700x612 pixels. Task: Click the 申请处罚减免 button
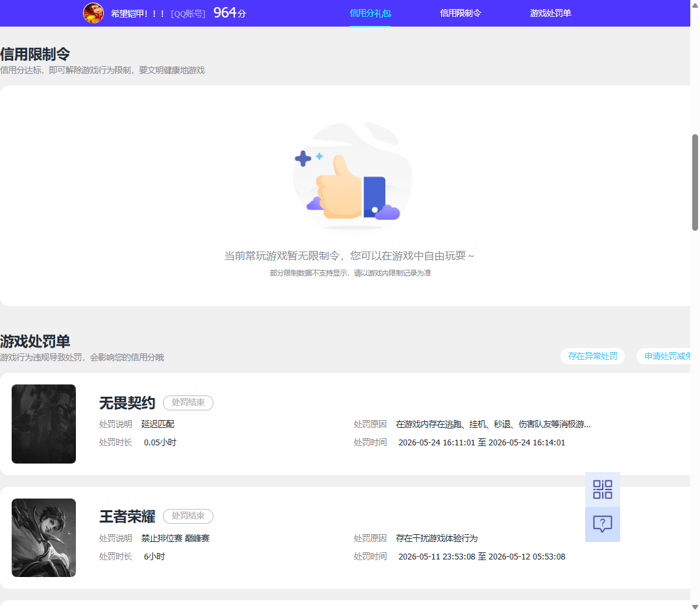click(665, 356)
